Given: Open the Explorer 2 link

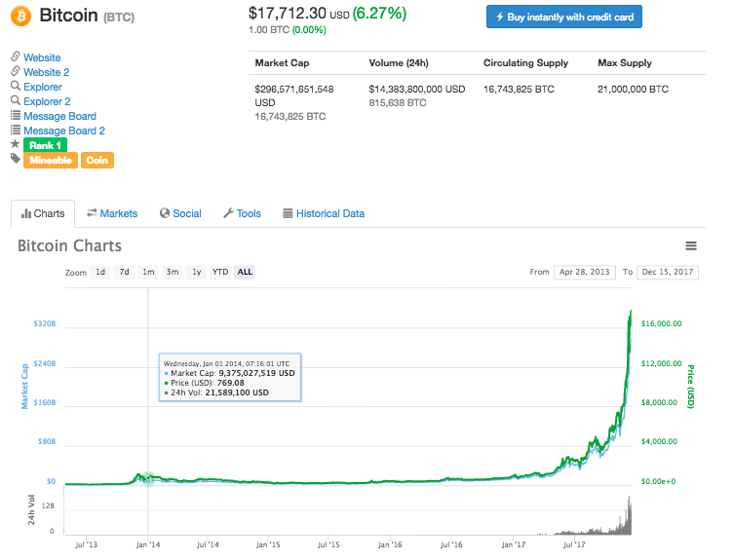Looking at the screenshot, I should (x=47, y=101).
